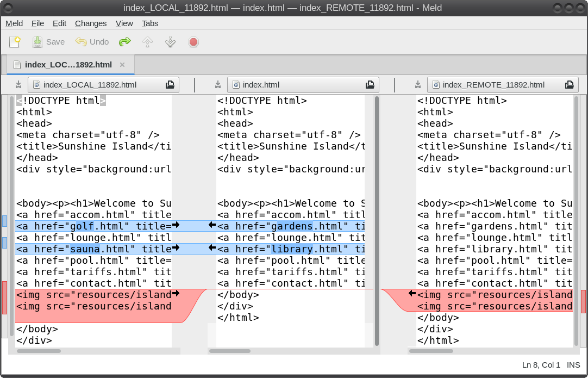Screen dimensions: 588x378
Task: Click the browse icon in the index.html chooser
Action: 370,85
